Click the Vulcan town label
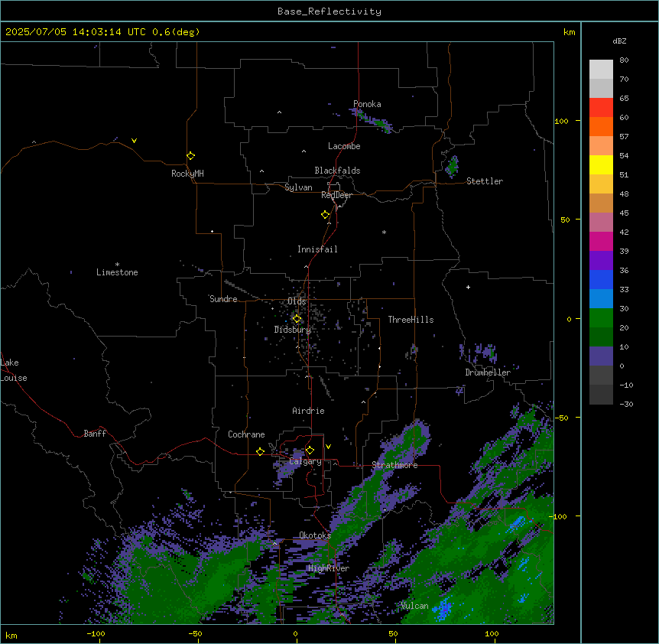 [x=414, y=606]
